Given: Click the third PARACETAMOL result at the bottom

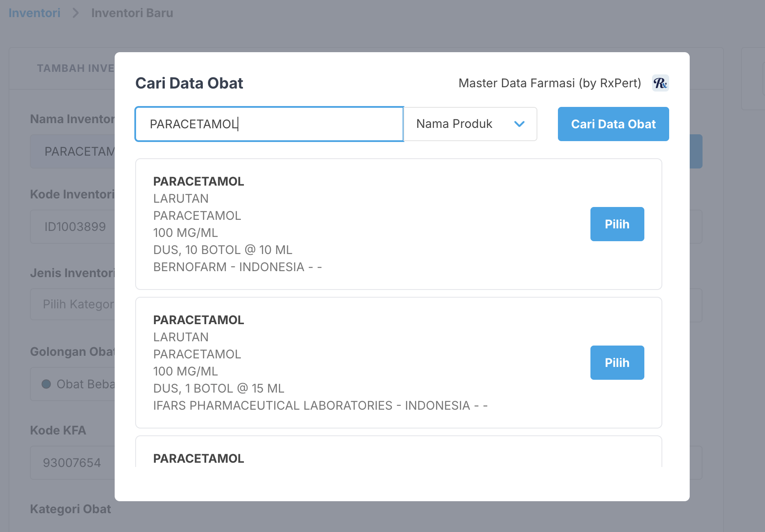Looking at the screenshot, I should coord(199,458).
